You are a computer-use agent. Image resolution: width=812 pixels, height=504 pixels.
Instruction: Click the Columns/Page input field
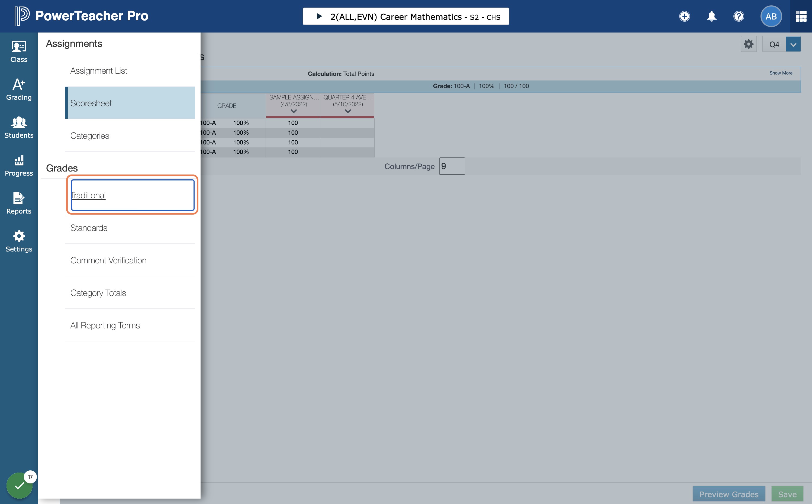452,166
